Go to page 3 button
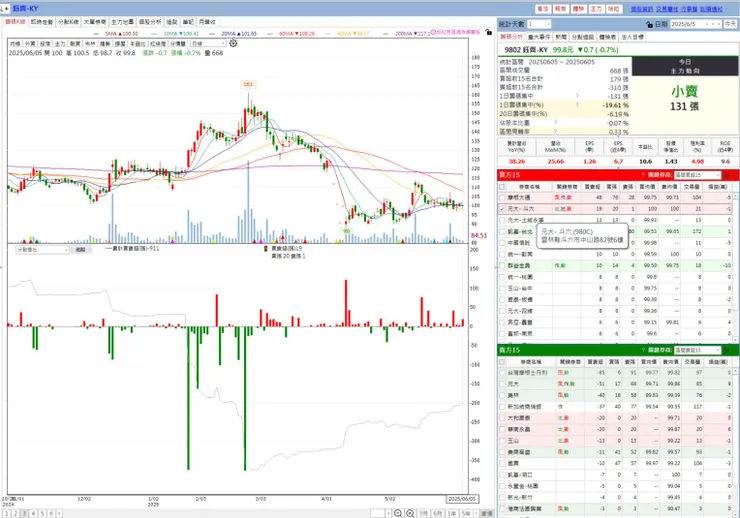This screenshot has height=518, width=740. tap(24, 513)
